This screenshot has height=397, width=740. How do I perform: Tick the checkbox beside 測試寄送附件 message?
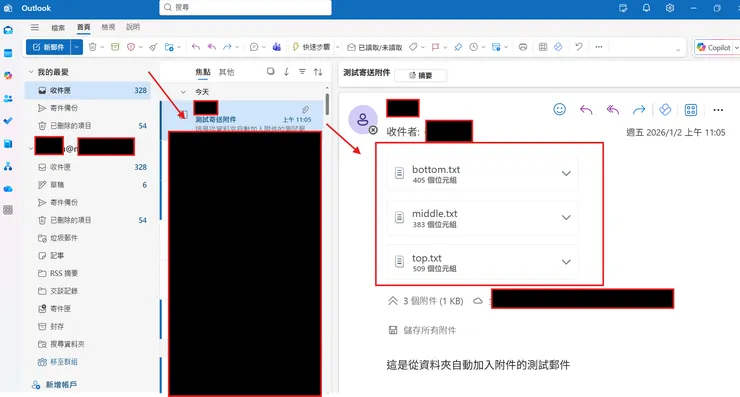[184, 114]
